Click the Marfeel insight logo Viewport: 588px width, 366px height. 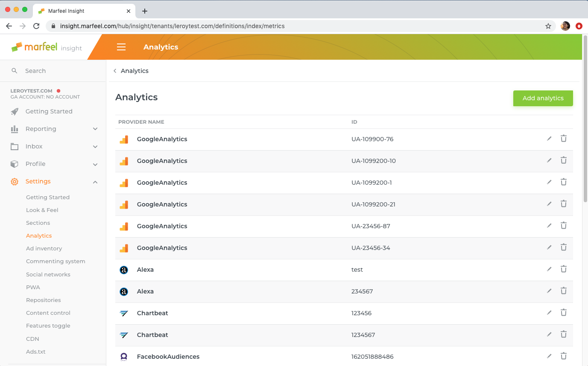click(x=47, y=47)
